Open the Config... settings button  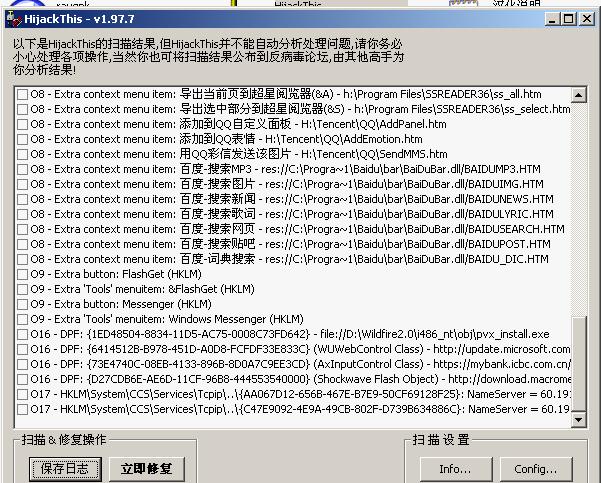(x=536, y=468)
